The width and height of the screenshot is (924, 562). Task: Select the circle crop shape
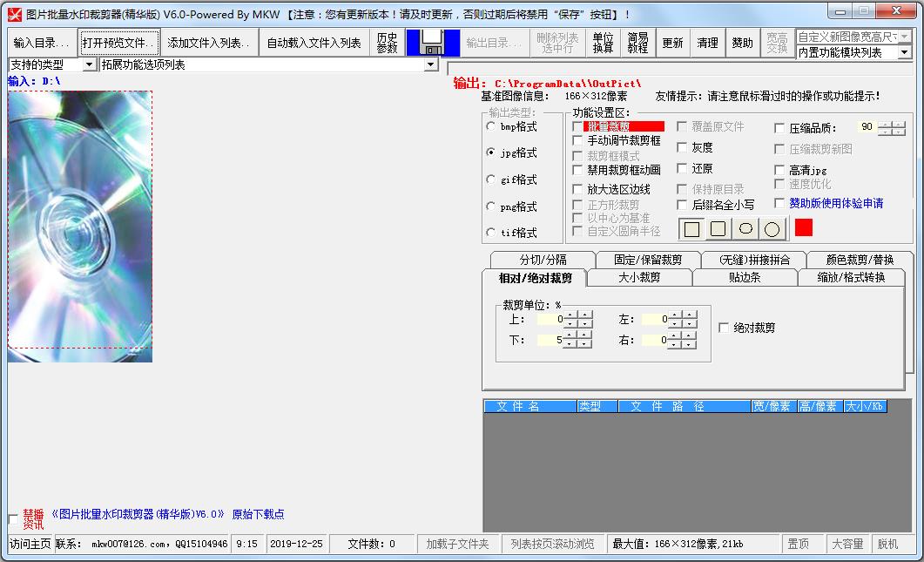[772, 229]
